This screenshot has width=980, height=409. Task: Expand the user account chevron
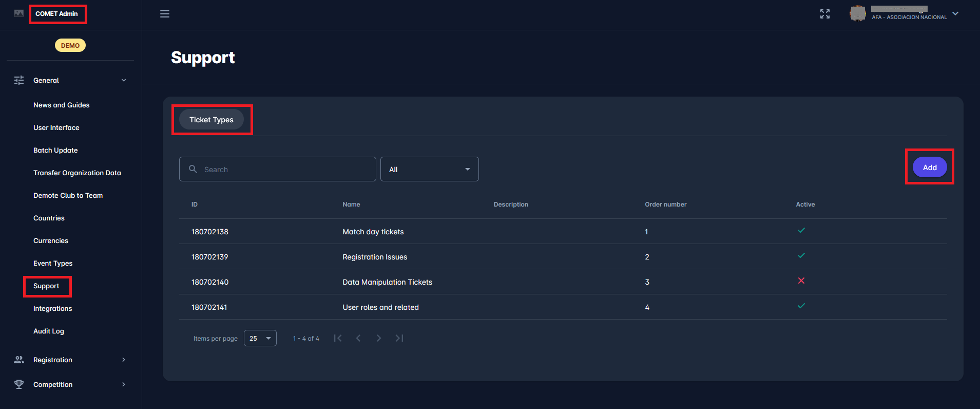[955, 13]
